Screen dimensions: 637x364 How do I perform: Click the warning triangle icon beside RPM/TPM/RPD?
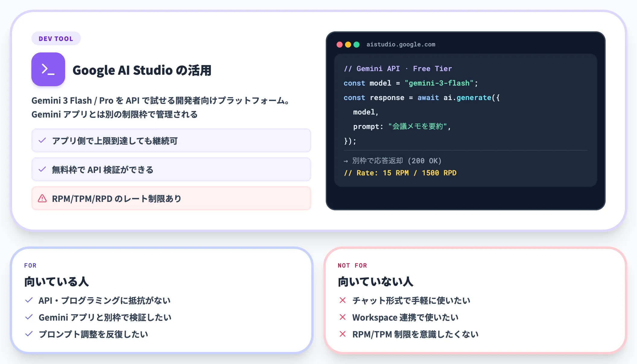42,198
